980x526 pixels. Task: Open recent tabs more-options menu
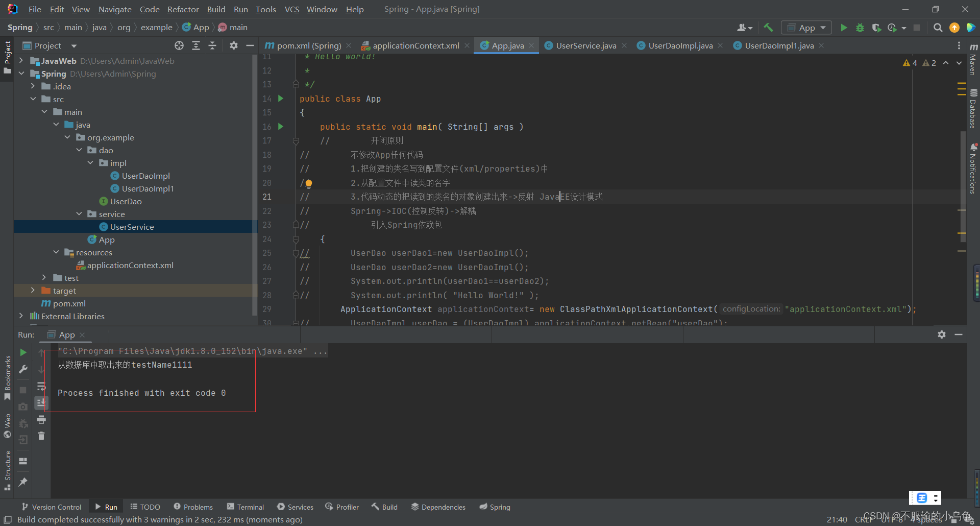[x=959, y=45]
